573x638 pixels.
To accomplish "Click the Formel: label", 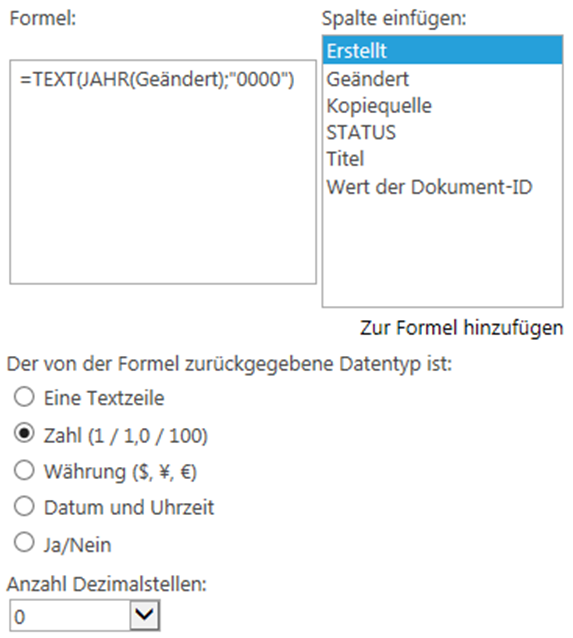I will pos(43,18).
